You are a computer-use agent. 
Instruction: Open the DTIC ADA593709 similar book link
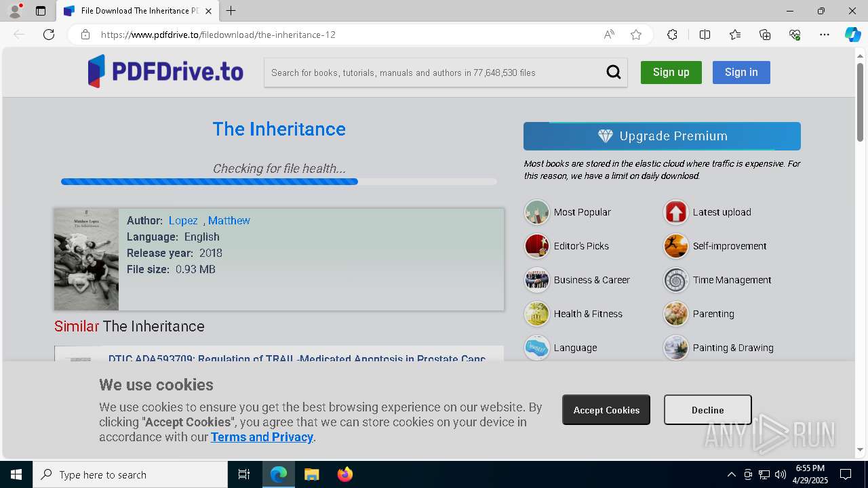(x=297, y=359)
